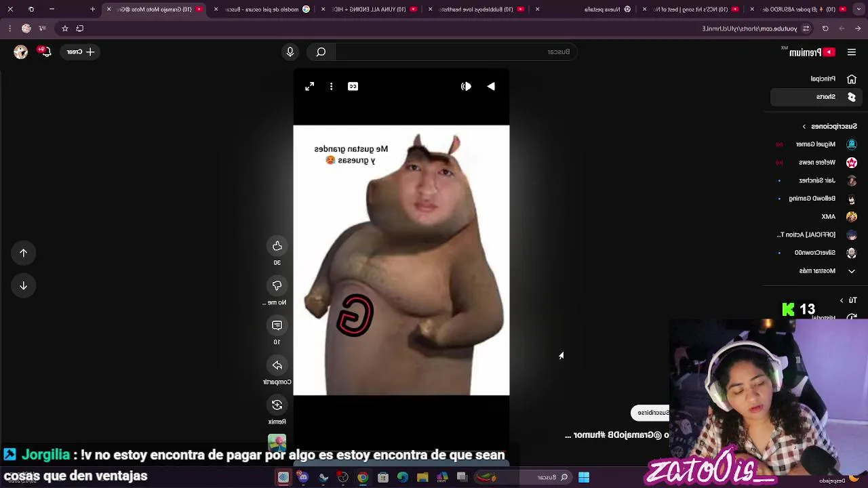The image size is (868, 488).
Task: Click the browser forward arrow
Action: [x=842, y=28]
